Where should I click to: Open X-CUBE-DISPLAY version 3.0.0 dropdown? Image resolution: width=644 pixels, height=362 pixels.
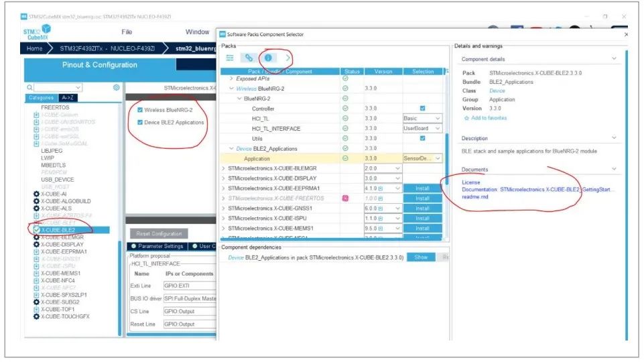[x=382, y=178]
